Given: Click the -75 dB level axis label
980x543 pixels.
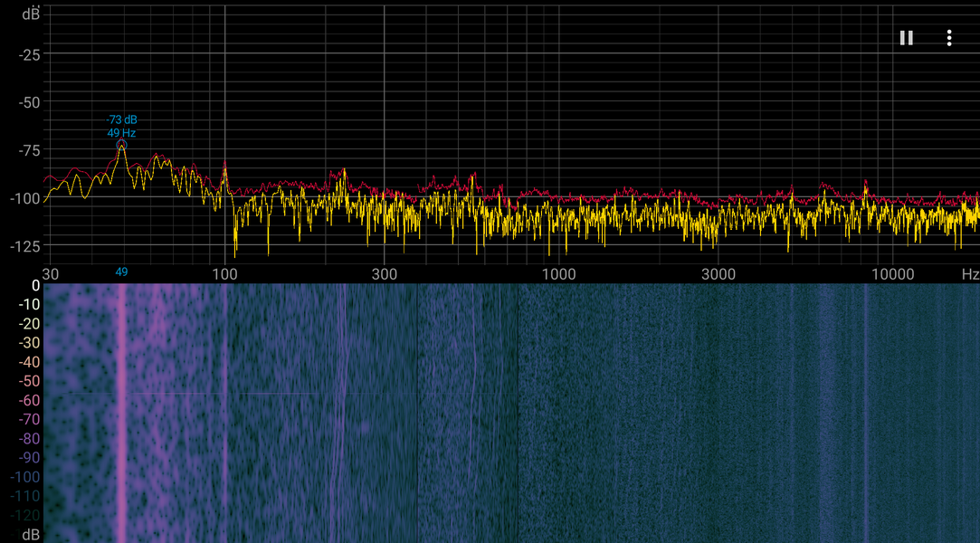Looking at the screenshot, I should [x=29, y=150].
